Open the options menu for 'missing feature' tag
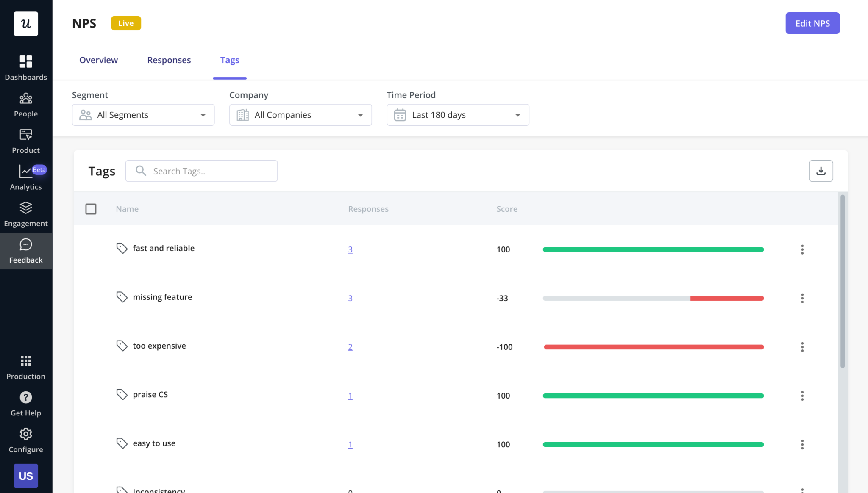868x493 pixels. pyautogui.click(x=802, y=298)
